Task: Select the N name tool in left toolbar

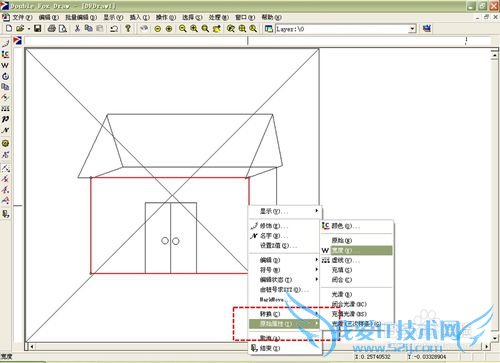Action: [5, 130]
